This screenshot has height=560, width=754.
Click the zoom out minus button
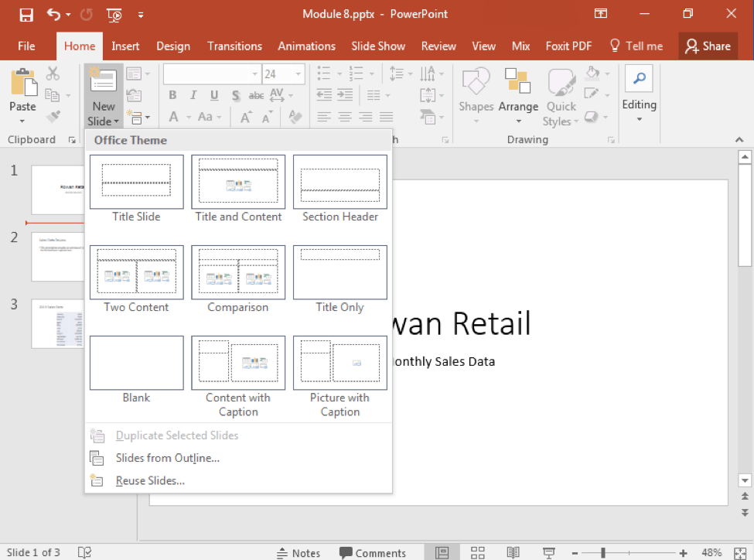click(575, 553)
